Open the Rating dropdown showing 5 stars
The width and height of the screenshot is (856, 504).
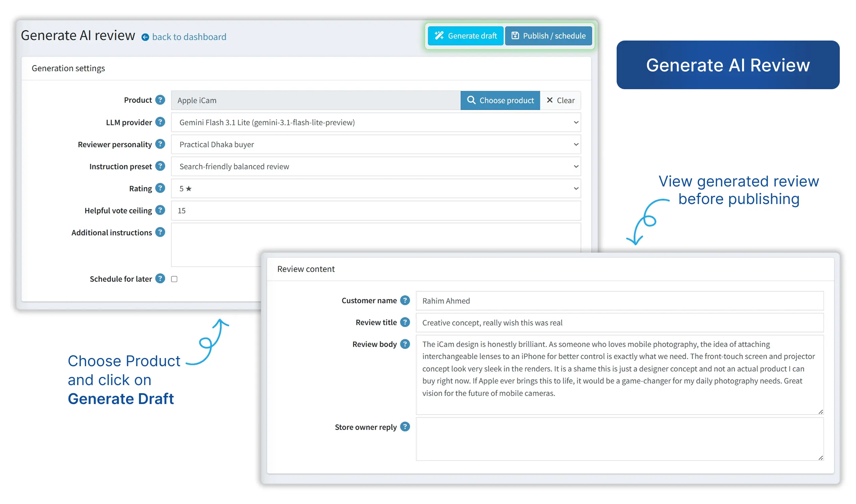[x=376, y=188]
